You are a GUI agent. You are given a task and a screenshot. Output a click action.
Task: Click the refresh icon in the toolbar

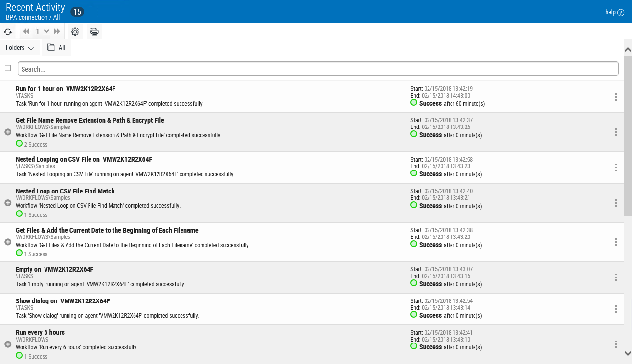(x=8, y=32)
